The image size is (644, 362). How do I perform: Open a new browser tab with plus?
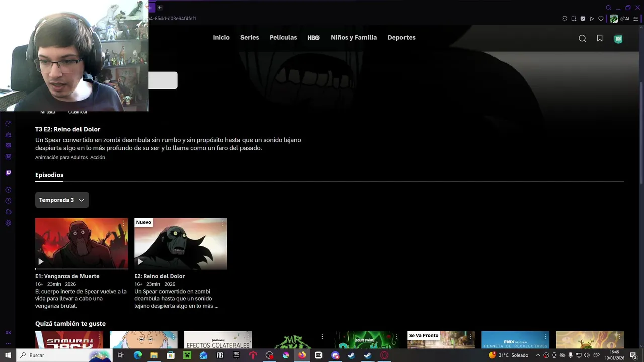pos(159,8)
